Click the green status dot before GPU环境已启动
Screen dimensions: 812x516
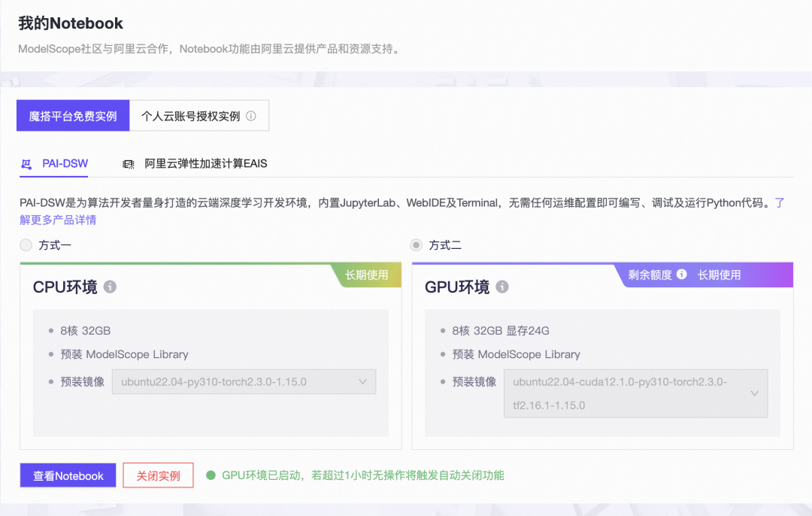pos(211,475)
